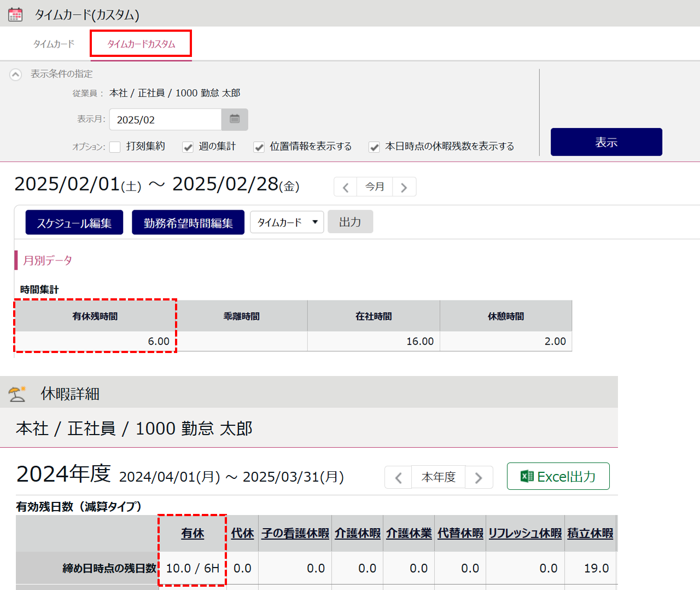700x590 pixels.
Task: Click the 締め日時点の残日数 row label
Action: (109, 568)
